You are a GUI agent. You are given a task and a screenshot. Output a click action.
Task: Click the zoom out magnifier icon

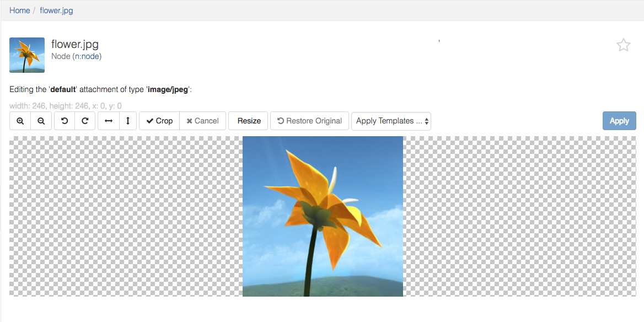coord(41,121)
